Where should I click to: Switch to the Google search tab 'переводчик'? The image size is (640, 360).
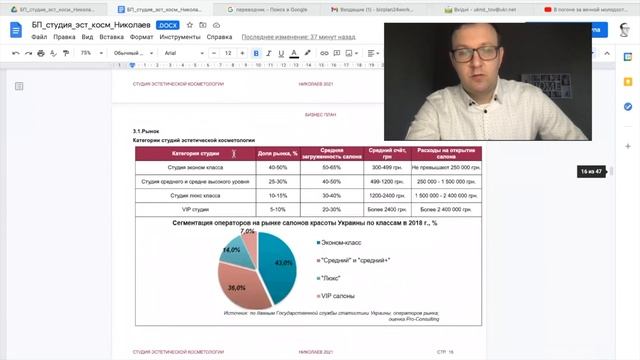click(x=267, y=9)
